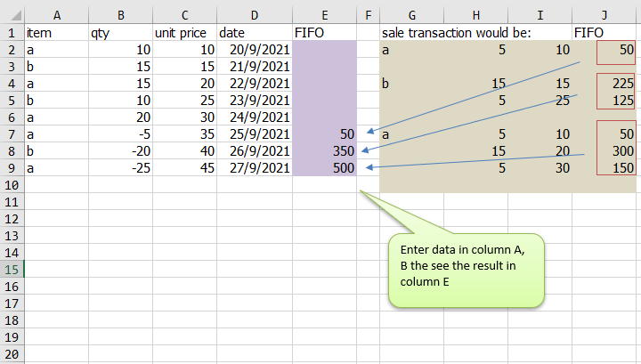
Task: Click cell E9 containing 500
Action: (x=324, y=167)
